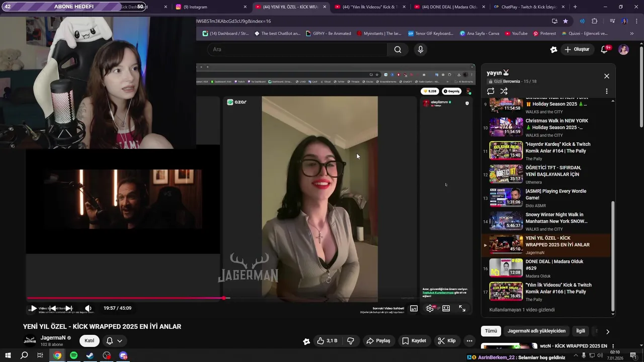Like the video with thumbs up
Screen dimensions: 644x362
(x=327, y=341)
